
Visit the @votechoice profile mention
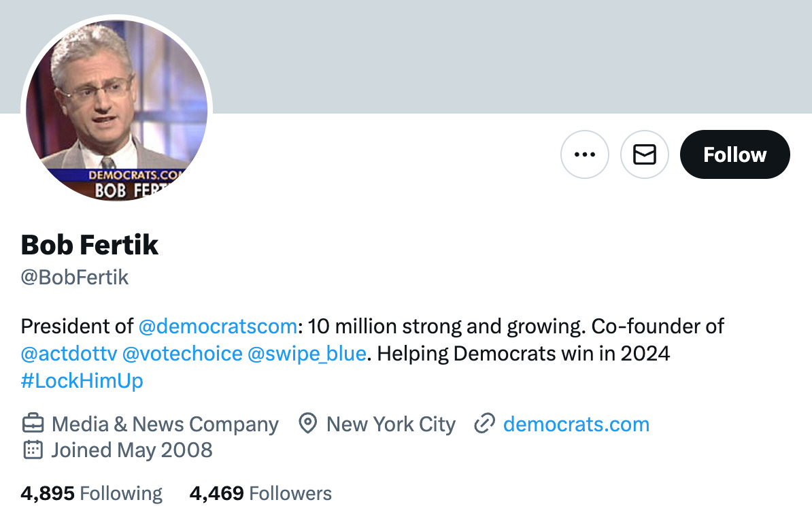(x=182, y=353)
